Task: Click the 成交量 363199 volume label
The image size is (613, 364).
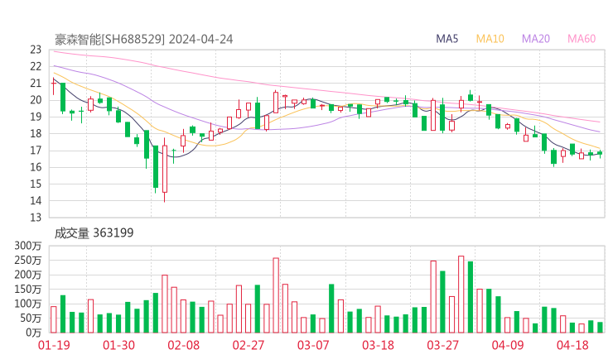Action: (94, 232)
